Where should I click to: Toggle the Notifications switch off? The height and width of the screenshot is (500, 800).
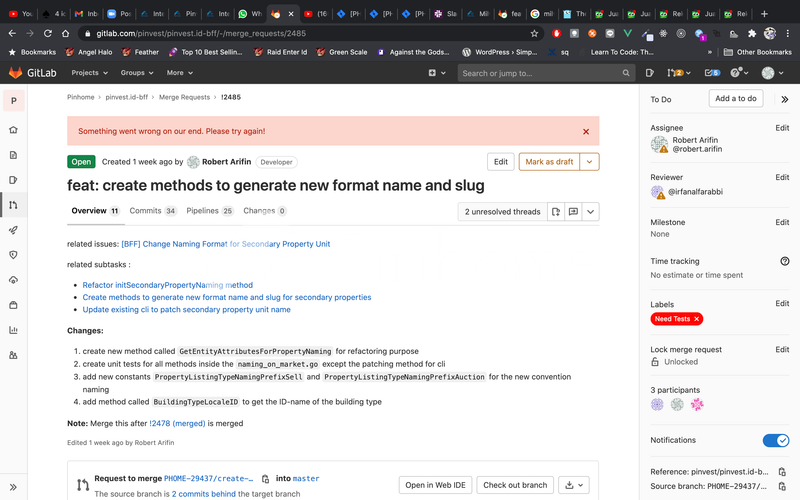[x=775, y=440]
